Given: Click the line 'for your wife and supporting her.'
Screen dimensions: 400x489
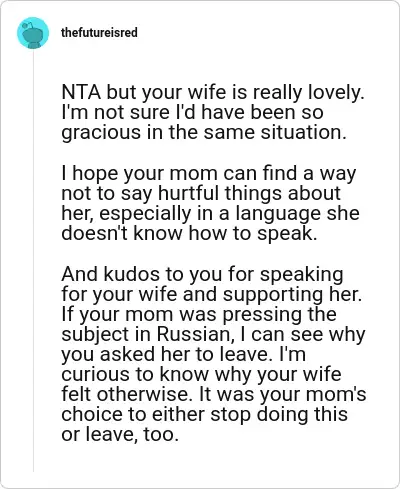Looking at the screenshot, I should point(212,295).
